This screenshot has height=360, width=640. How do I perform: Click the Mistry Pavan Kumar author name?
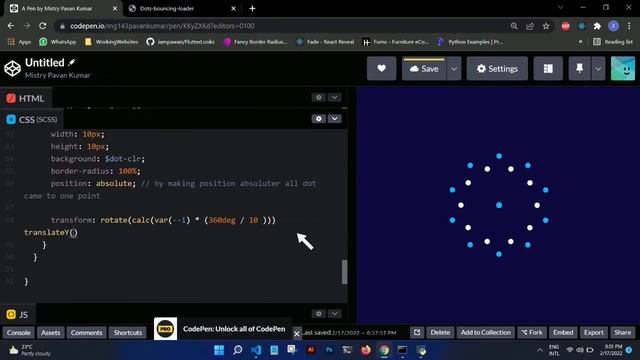point(58,75)
